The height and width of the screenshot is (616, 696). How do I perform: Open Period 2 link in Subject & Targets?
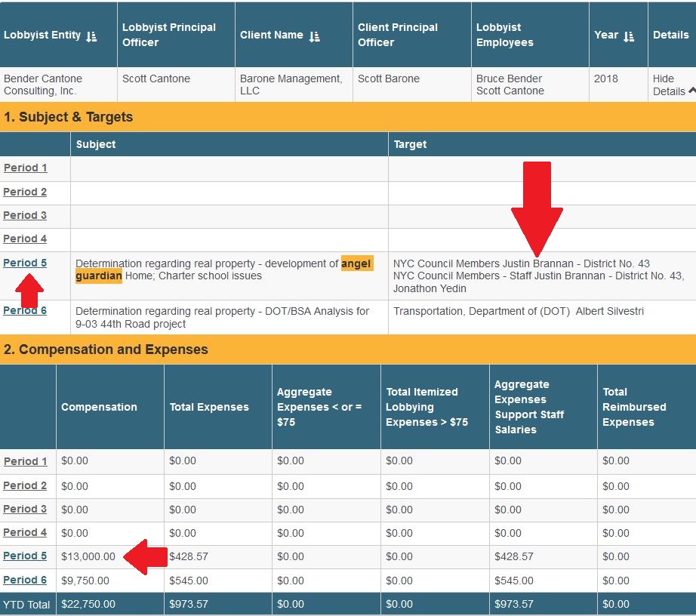point(25,192)
